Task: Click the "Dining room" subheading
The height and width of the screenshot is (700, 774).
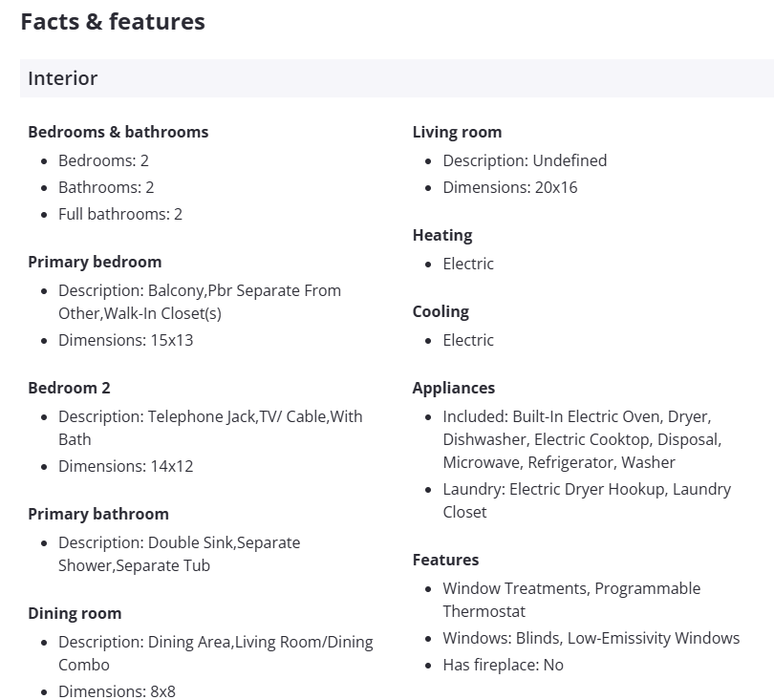Action: 75,613
